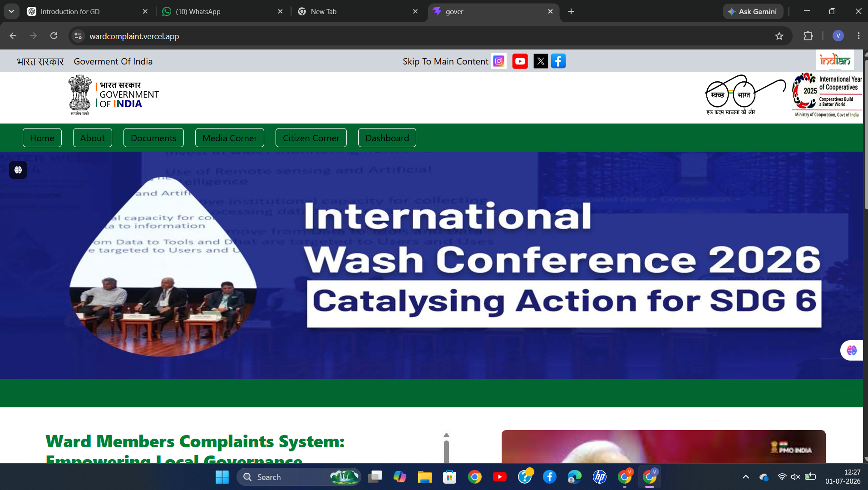Click the International Wash Conference 2026 banner
The width and height of the screenshot is (868, 490).
pyautogui.click(x=431, y=265)
